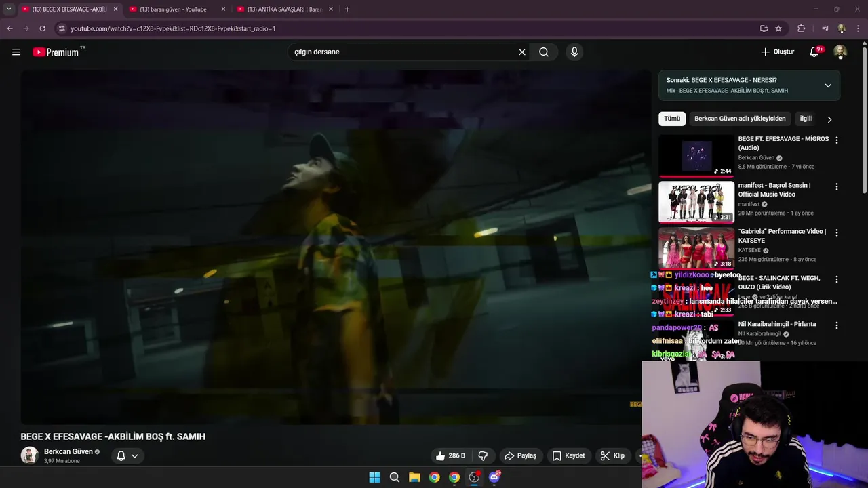Share the video with Paylaş
Image resolution: width=868 pixels, height=488 pixels.
pyautogui.click(x=521, y=456)
